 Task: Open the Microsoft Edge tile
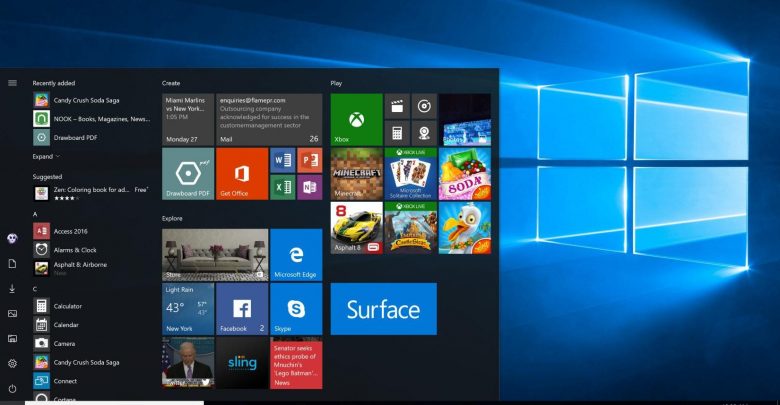pos(296,255)
